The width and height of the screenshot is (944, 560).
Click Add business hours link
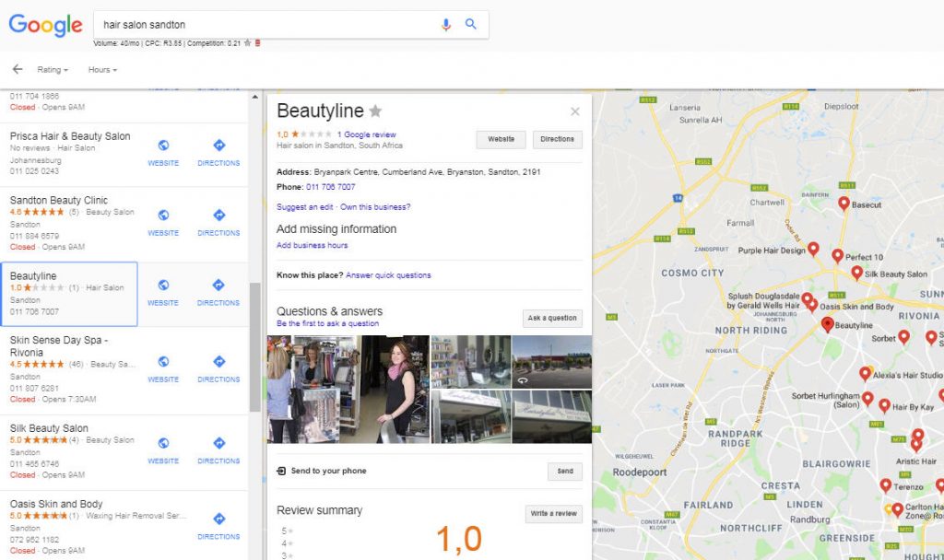point(312,245)
